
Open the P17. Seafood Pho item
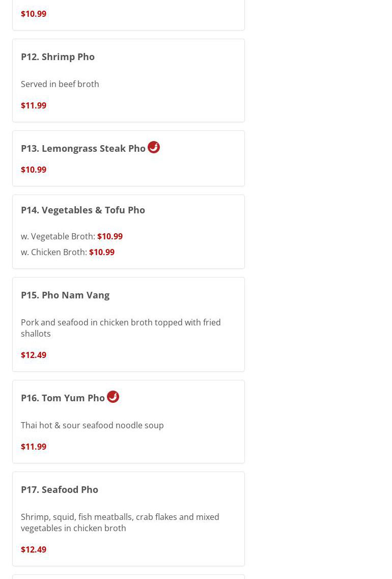click(x=60, y=489)
